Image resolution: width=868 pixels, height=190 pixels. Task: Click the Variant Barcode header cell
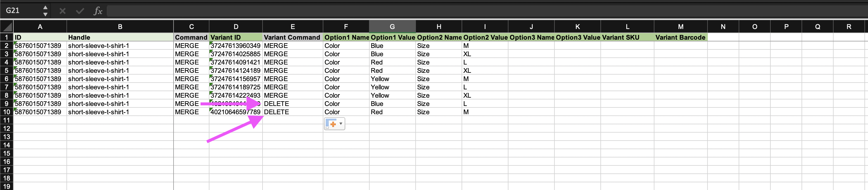click(x=680, y=37)
